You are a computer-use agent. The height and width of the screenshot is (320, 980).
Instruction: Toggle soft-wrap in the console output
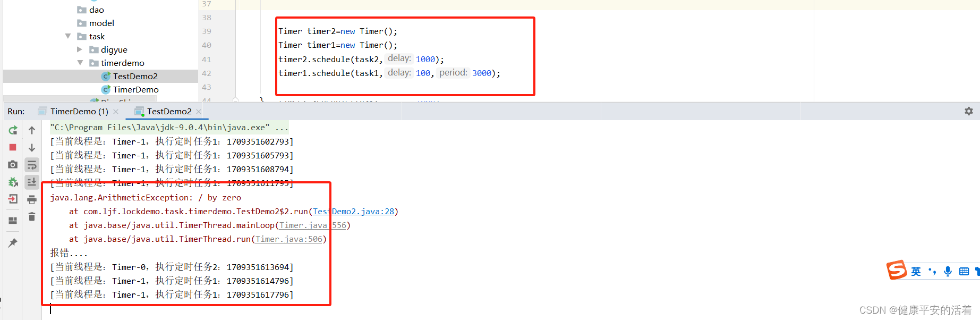tap(32, 165)
